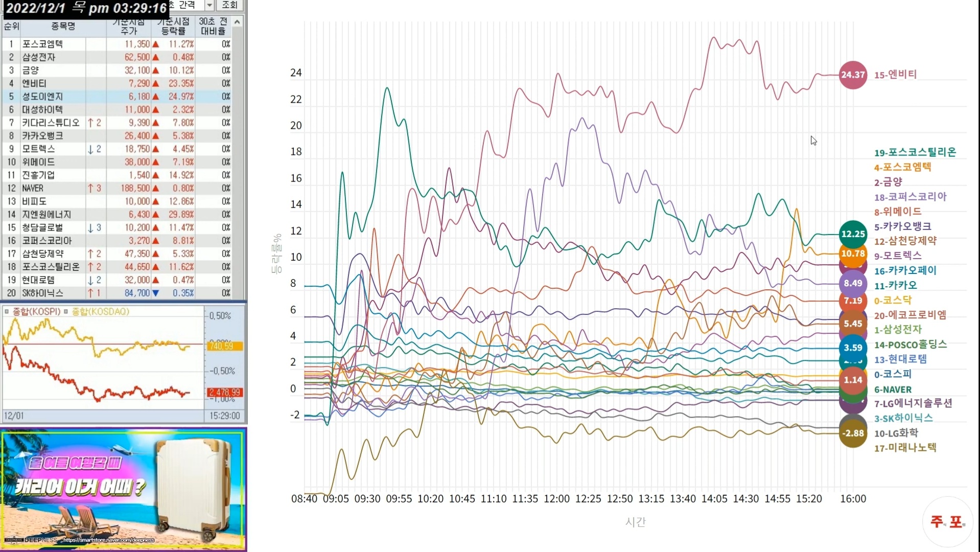Click the 20-에코프로비엠 legend entry

(x=910, y=315)
